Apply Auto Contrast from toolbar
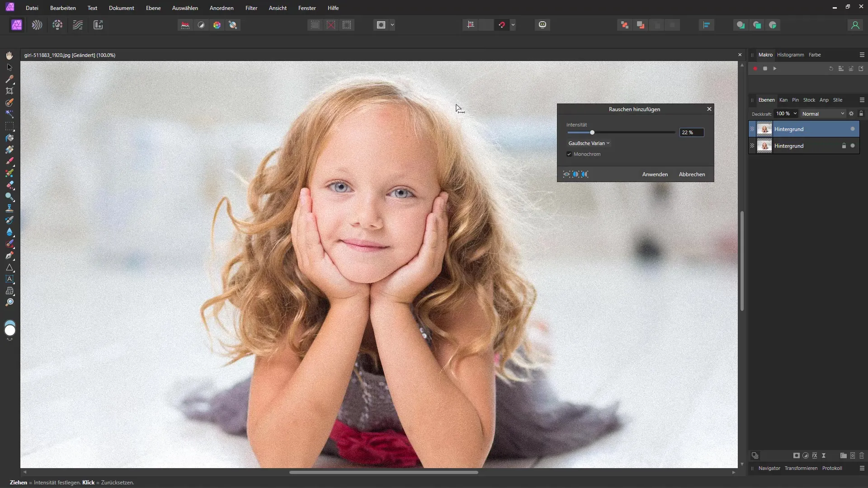868x488 pixels. coord(201,25)
